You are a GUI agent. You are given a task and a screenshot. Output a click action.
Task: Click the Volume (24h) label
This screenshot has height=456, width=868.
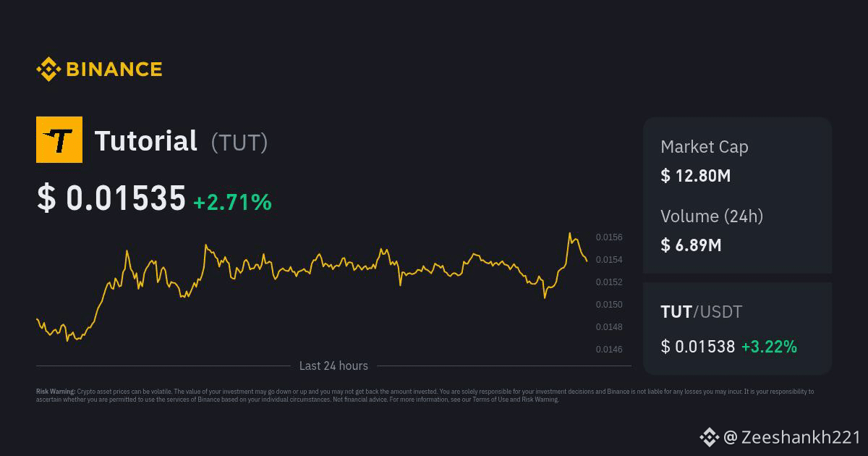(x=712, y=216)
